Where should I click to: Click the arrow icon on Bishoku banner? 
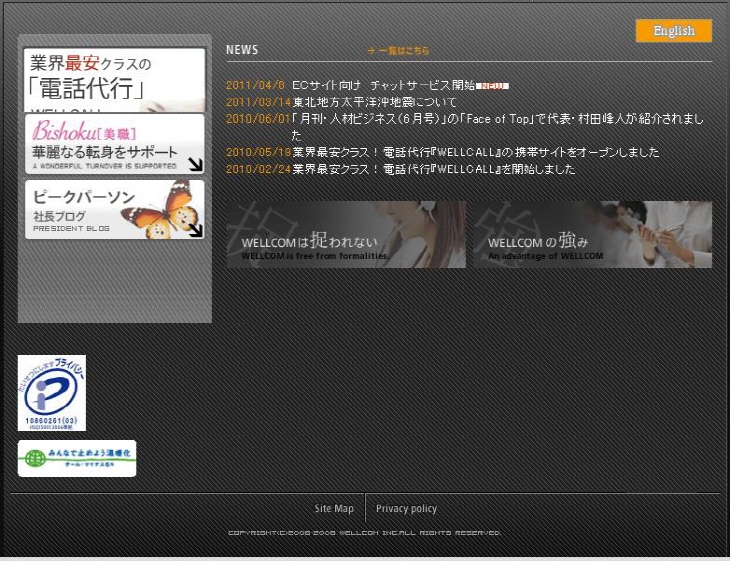coord(195,164)
